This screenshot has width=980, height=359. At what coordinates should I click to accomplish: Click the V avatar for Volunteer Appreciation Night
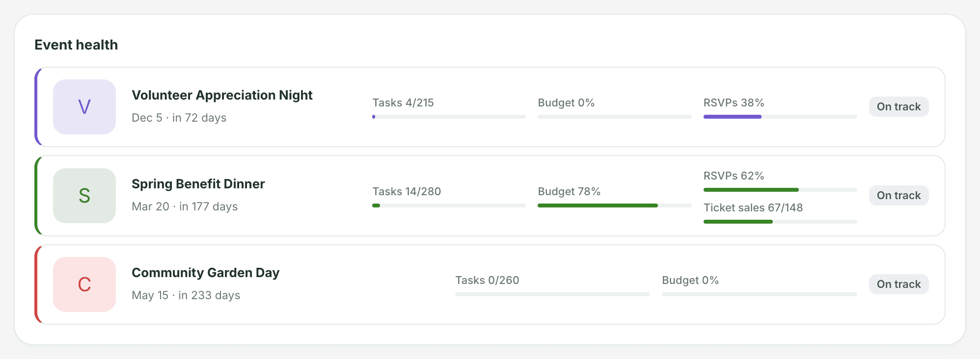(84, 107)
